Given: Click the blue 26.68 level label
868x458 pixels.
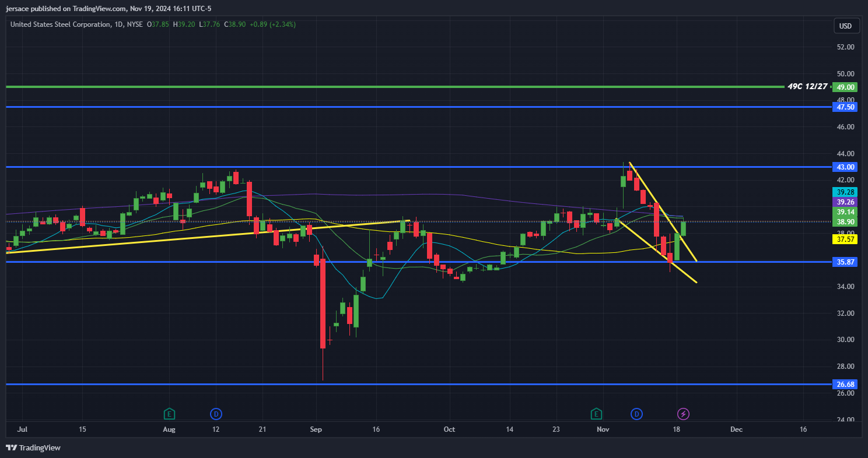Looking at the screenshot, I should pos(846,385).
